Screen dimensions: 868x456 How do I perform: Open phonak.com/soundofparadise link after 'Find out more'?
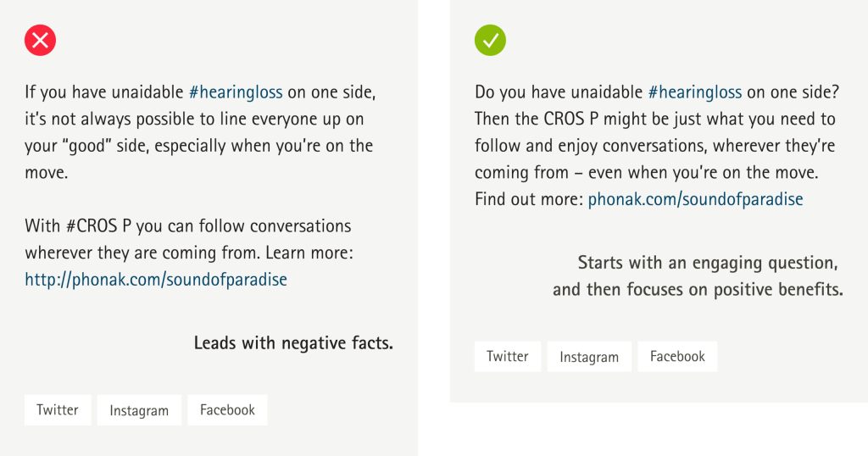(x=695, y=199)
